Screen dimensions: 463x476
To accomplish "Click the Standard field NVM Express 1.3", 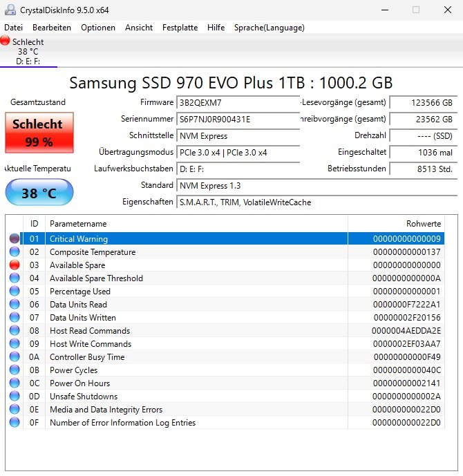I will (x=317, y=185).
